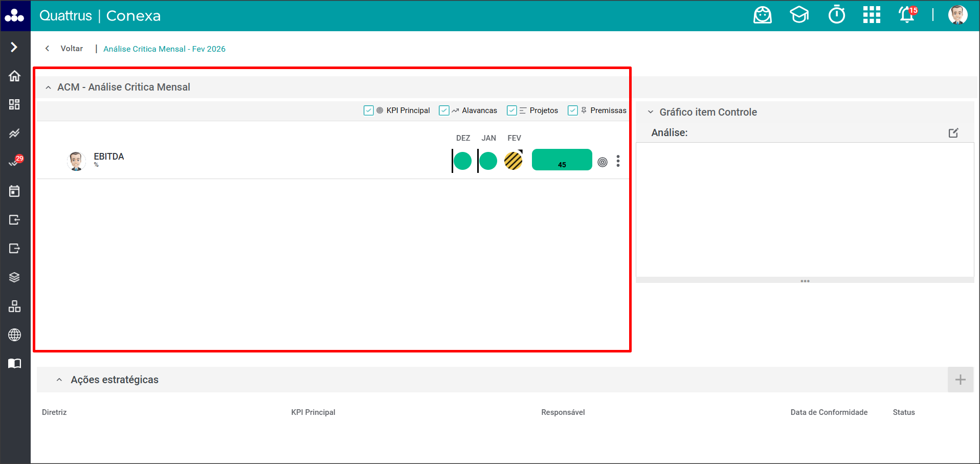Image resolution: width=980 pixels, height=464 pixels.
Task: Disable the Premissas checkbox
Action: [573, 111]
